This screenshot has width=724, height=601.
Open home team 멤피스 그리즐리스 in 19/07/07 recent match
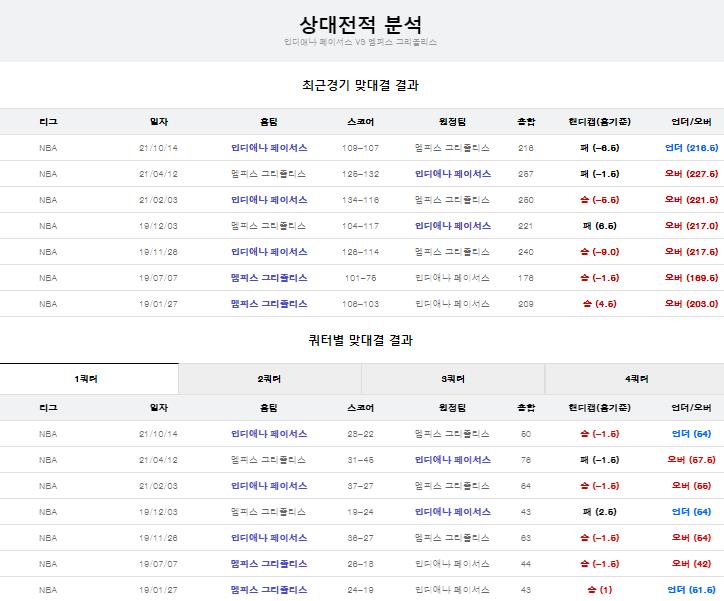[x=269, y=278]
